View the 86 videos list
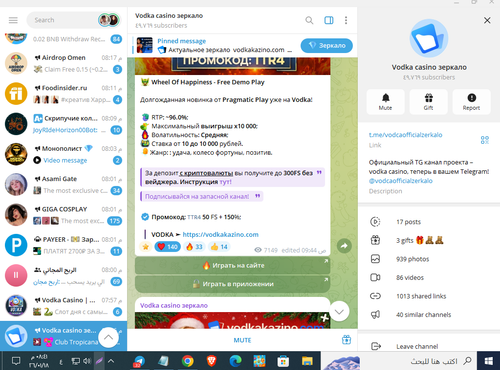Image resolution: width=500 pixels, height=370 pixels. 429,277
